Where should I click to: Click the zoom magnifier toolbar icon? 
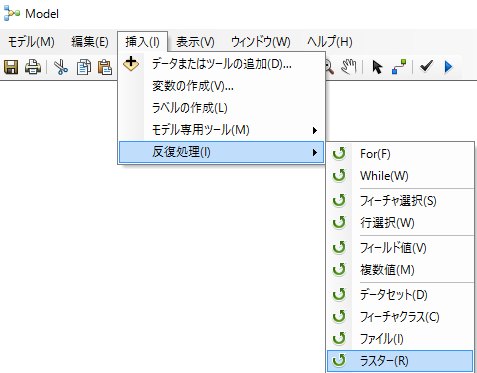point(329,67)
